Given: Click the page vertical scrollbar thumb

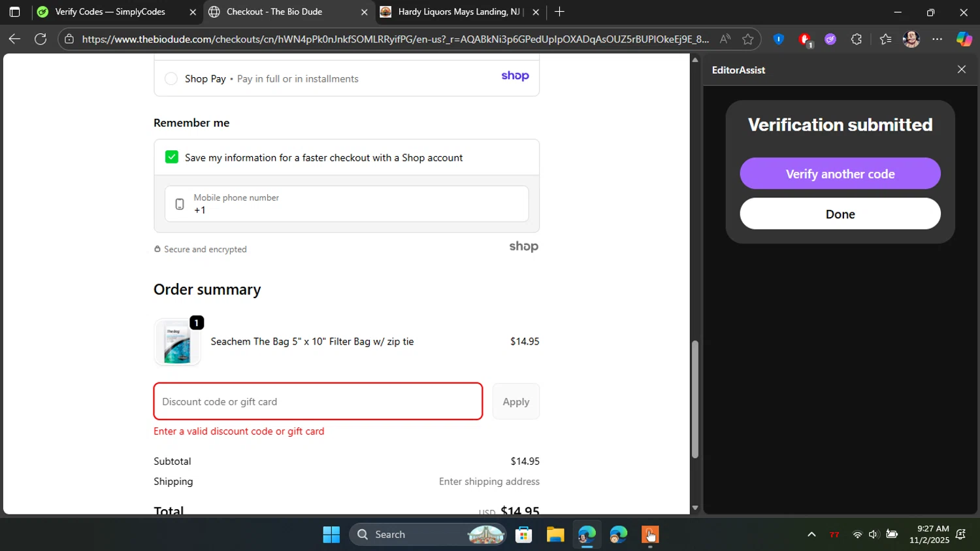Looking at the screenshot, I should pyautogui.click(x=695, y=399).
